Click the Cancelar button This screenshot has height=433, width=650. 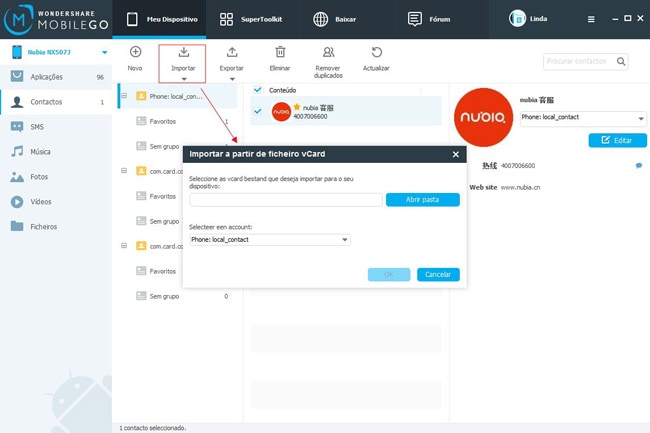click(x=438, y=274)
